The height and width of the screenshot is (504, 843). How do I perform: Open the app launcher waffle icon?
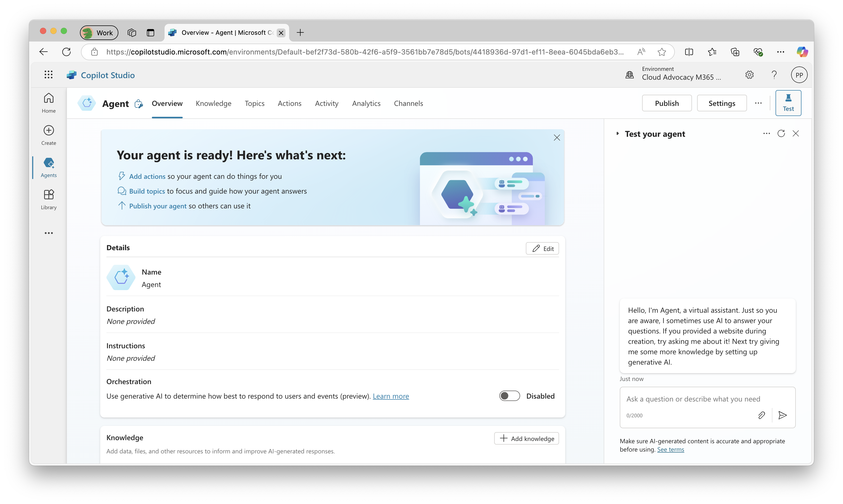(x=49, y=75)
